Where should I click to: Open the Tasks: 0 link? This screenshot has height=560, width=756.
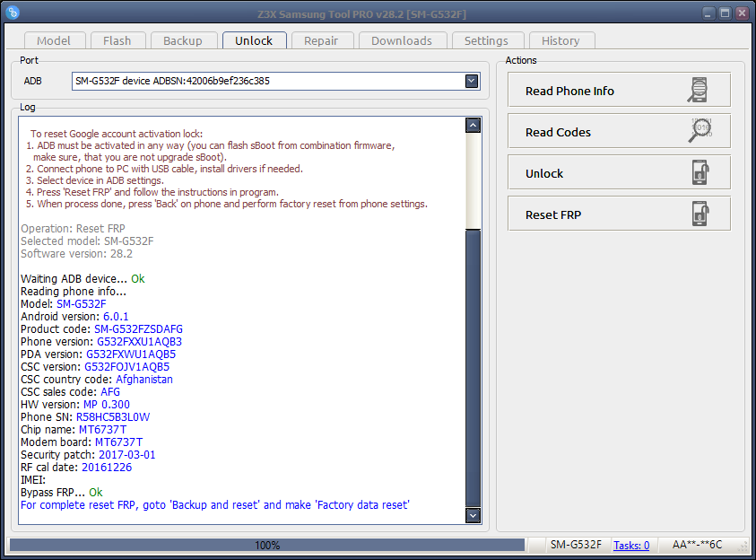point(631,546)
